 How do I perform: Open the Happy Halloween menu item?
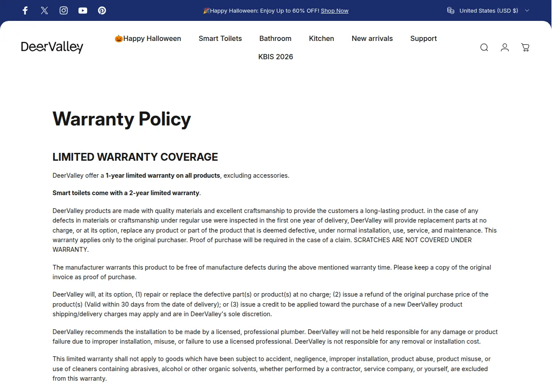tap(148, 38)
